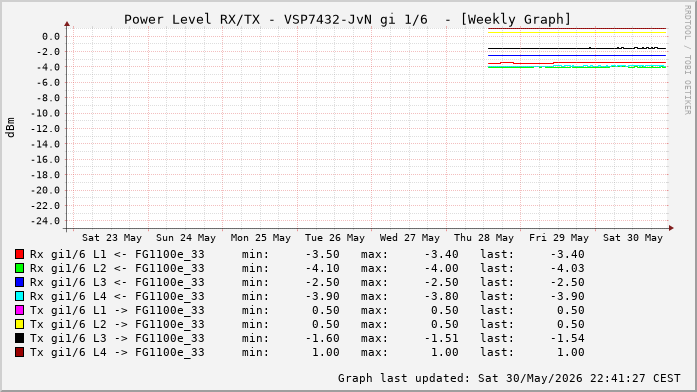Click the black Tx L3 legend swatch
697x392 pixels.
point(19,338)
